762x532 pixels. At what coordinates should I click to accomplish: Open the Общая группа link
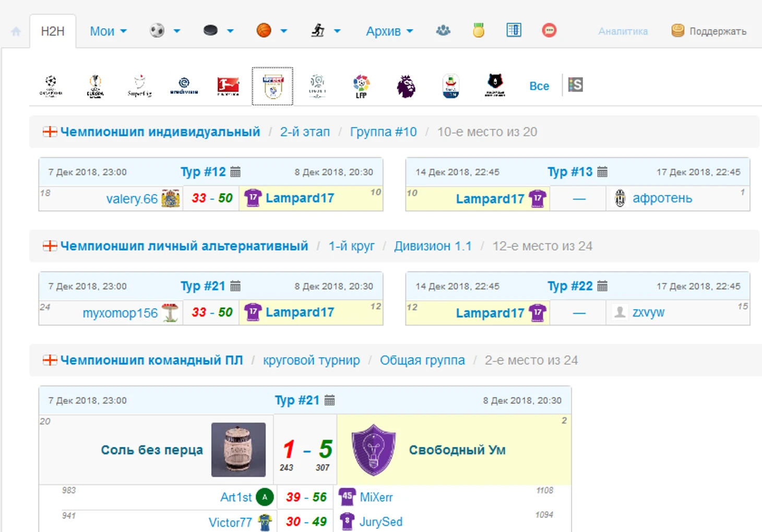point(422,360)
